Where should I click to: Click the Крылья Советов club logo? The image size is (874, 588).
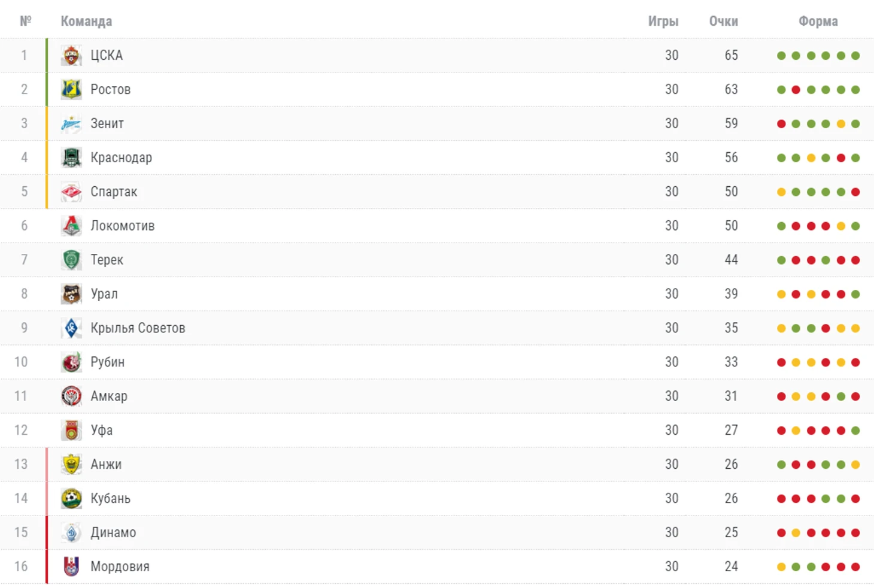(x=71, y=328)
